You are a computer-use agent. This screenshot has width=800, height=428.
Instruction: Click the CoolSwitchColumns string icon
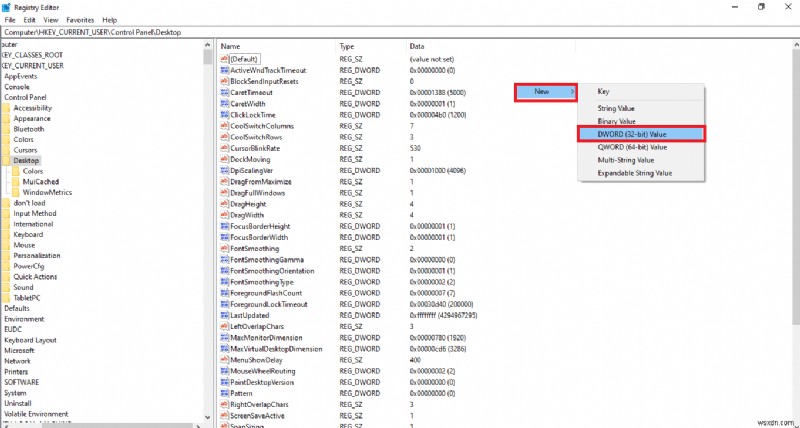coord(224,126)
